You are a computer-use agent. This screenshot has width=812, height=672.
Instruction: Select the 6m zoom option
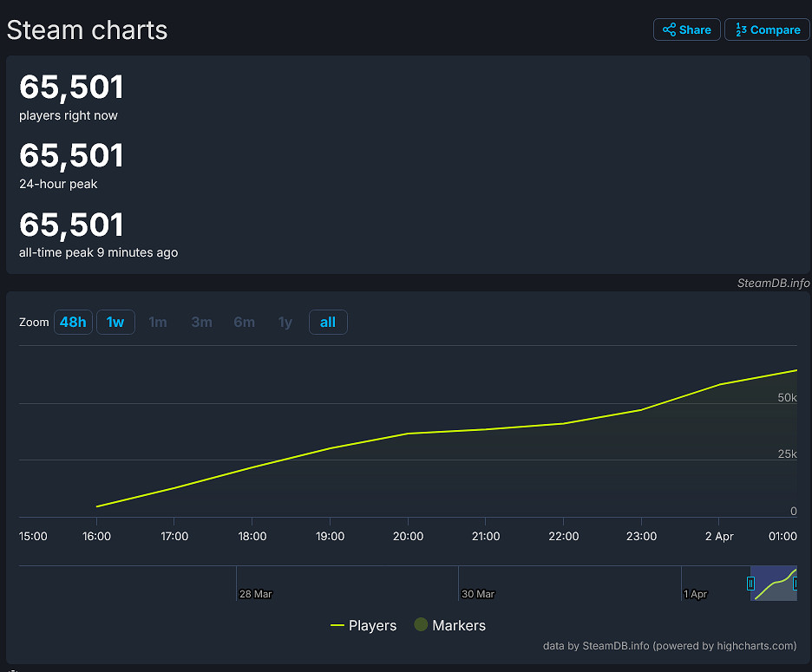[244, 322]
